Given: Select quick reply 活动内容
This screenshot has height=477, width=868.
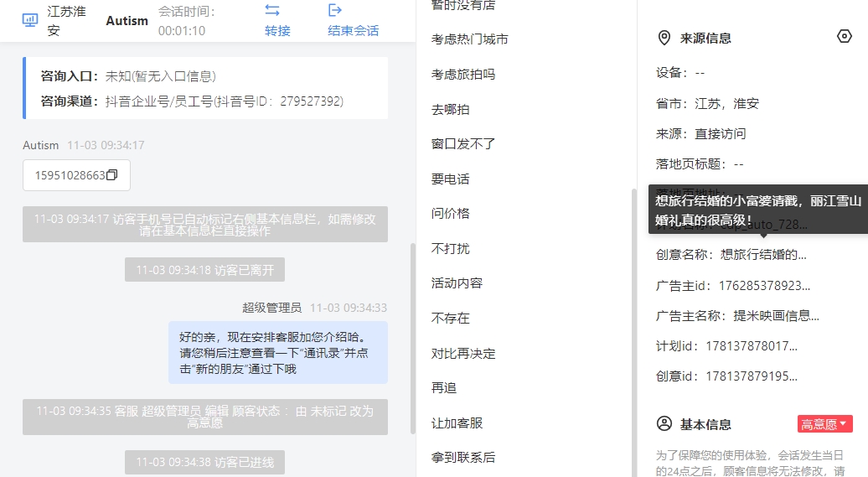Looking at the screenshot, I should tap(457, 283).
